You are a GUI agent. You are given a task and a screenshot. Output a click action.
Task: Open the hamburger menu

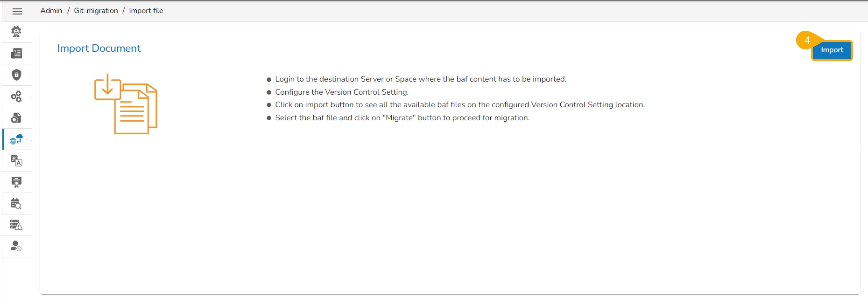point(17,11)
